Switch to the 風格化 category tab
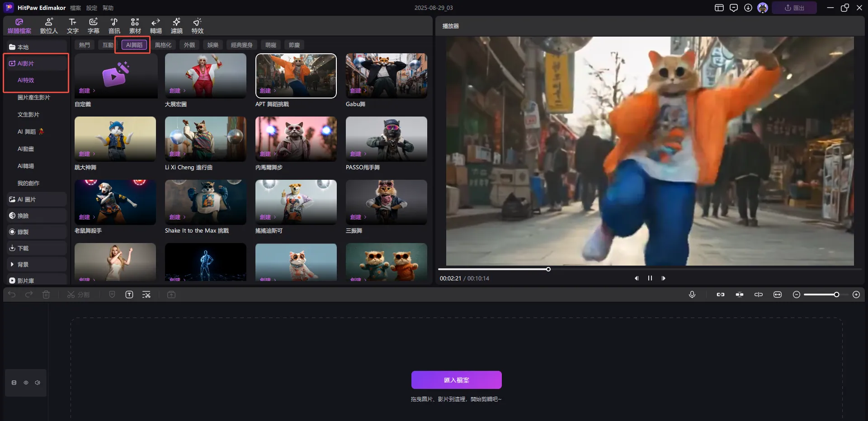The width and height of the screenshot is (868, 421). pyautogui.click(x=163, y=45)
